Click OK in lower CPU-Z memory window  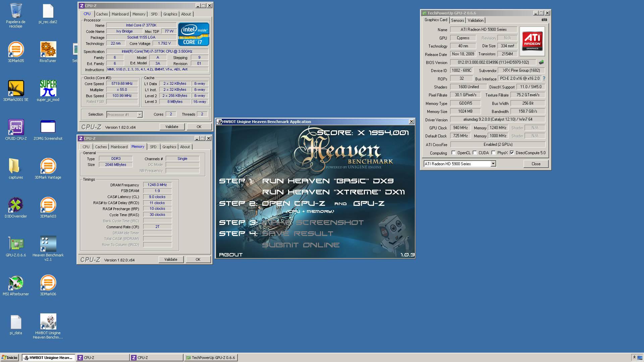point(198,259)
